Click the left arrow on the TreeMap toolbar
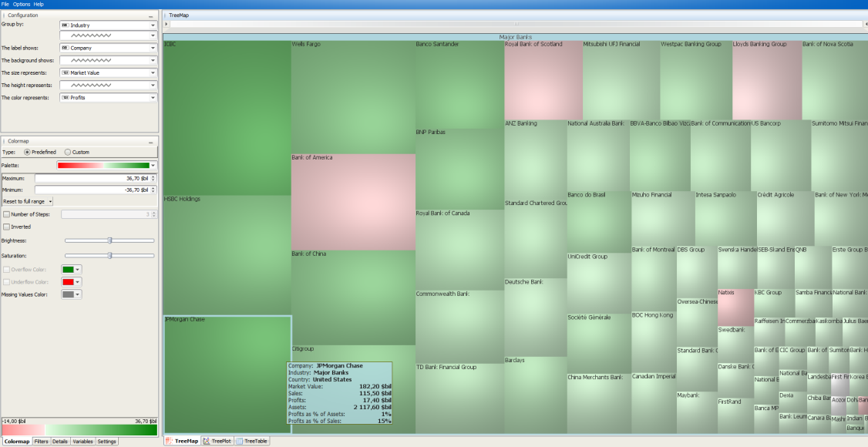The width and height of the screenshot is (868, 447). point(865,25)
